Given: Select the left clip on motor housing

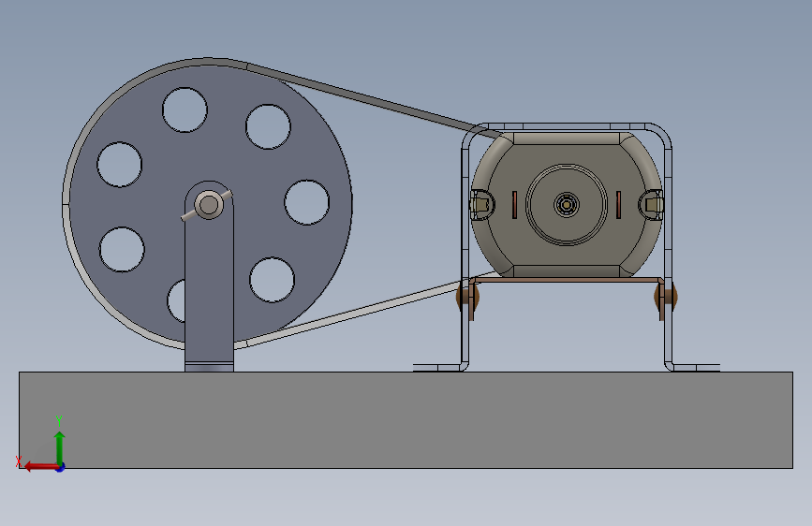Looking at the screenshot, I should point(481,204).
